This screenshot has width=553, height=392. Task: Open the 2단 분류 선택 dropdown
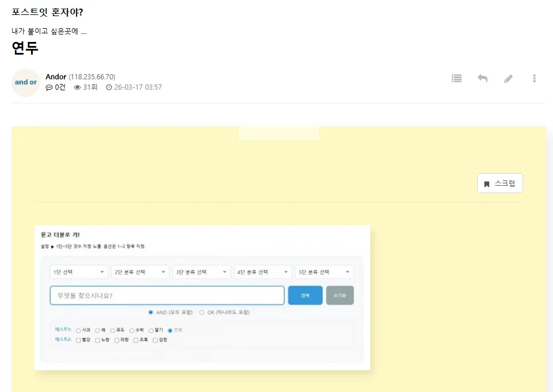pos(140,272)
